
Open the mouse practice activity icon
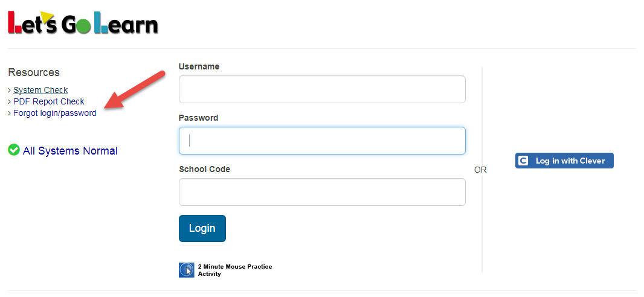[187, 270]
